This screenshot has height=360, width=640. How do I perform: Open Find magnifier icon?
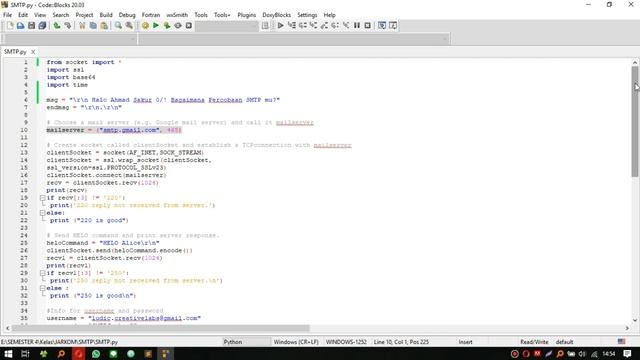point(118,25)
